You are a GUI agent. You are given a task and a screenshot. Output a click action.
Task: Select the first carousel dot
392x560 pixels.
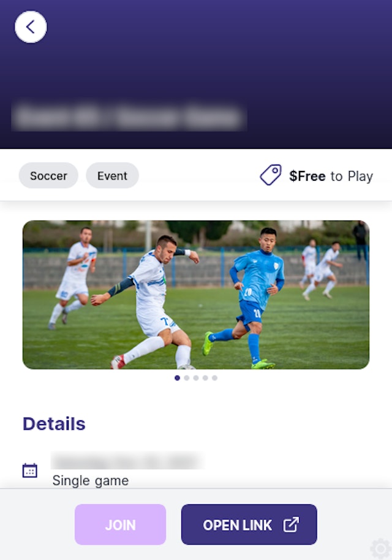pos(178,378)
